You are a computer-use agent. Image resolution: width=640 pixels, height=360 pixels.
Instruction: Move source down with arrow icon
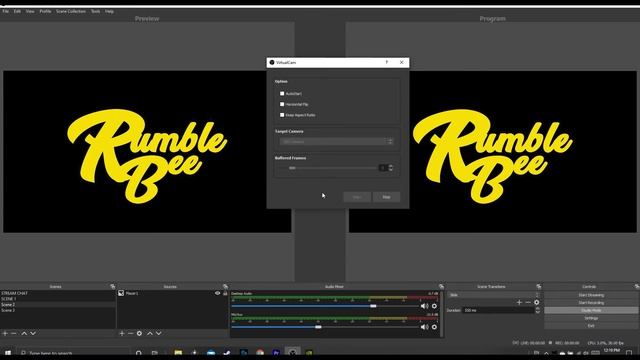click(159, 333)
